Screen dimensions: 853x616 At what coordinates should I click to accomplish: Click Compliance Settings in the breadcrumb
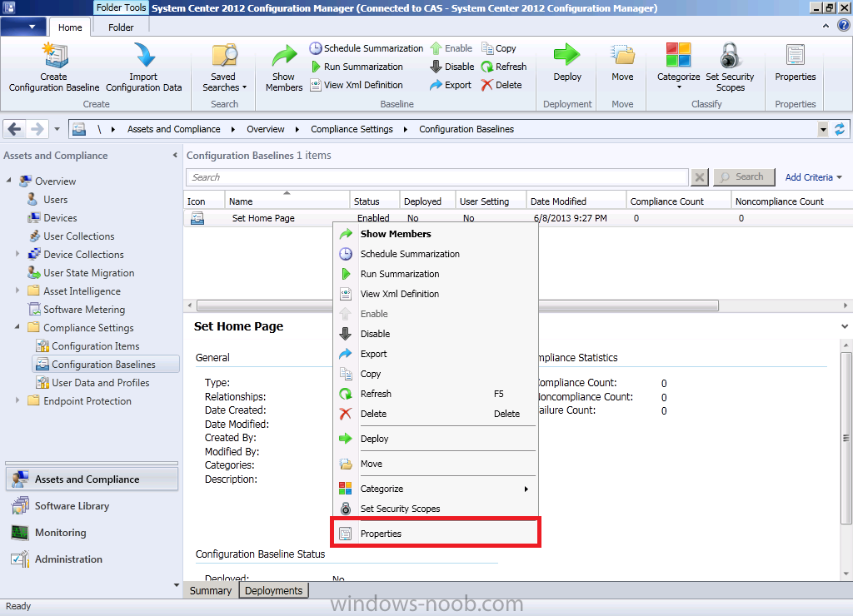point(352,129)
